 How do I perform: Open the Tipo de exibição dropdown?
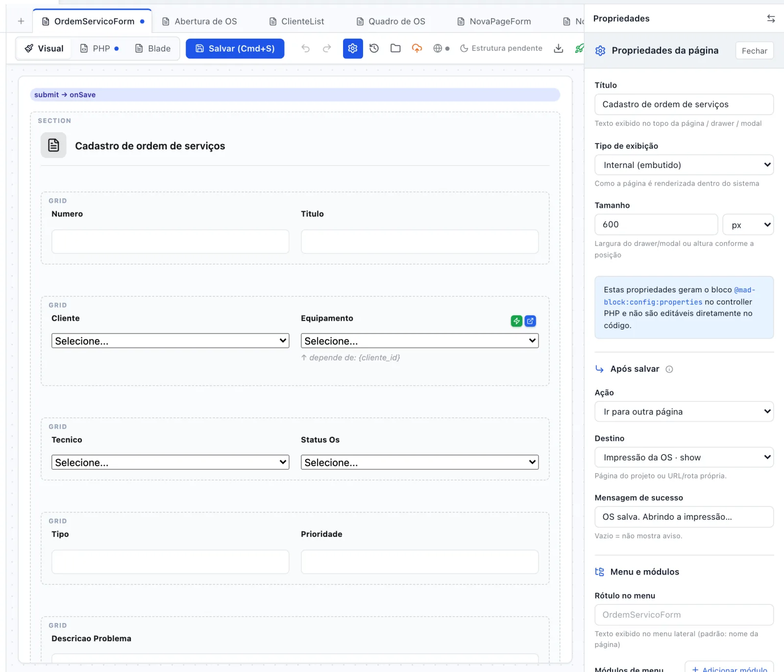[x=684, y=165]
